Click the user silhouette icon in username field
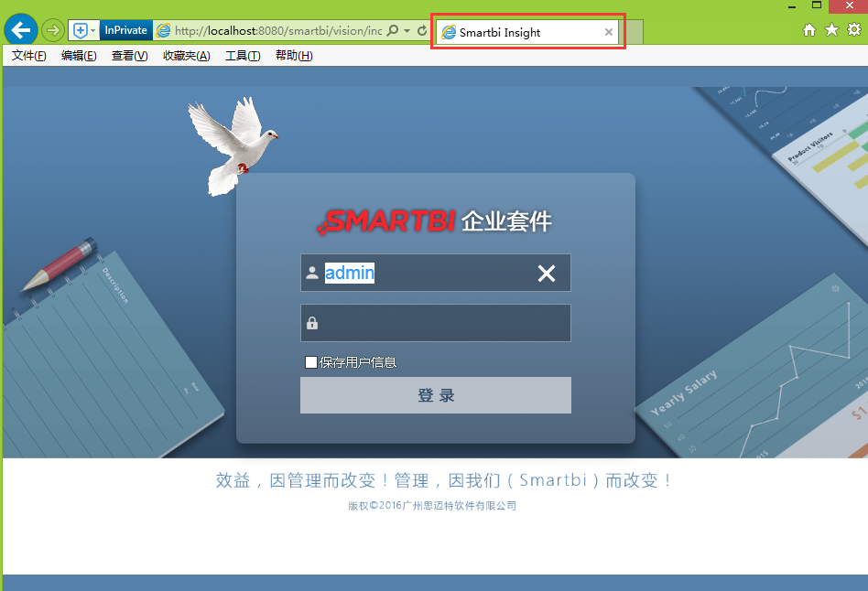Image resolution: width=868 pixels, height=591 pixels. pos(312,273)
